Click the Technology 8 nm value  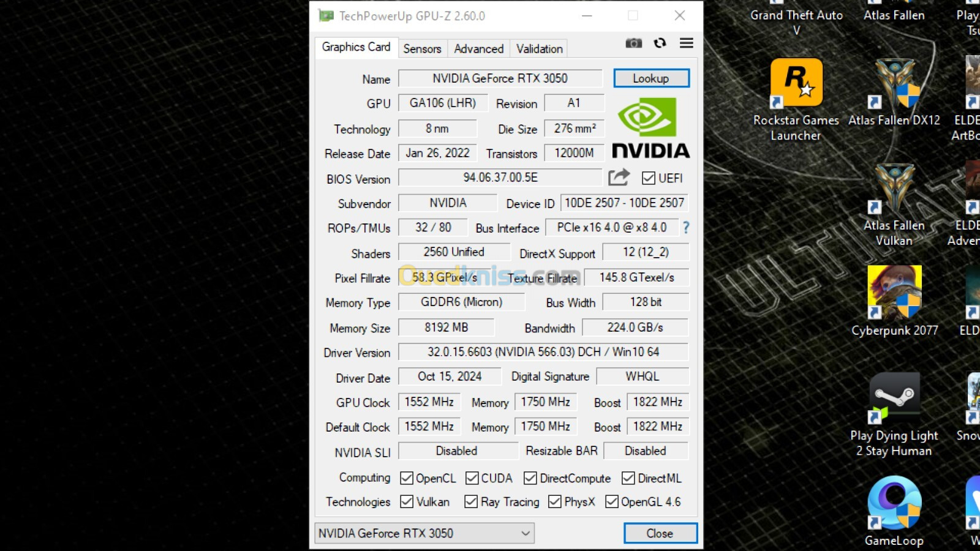click(438, 129)
